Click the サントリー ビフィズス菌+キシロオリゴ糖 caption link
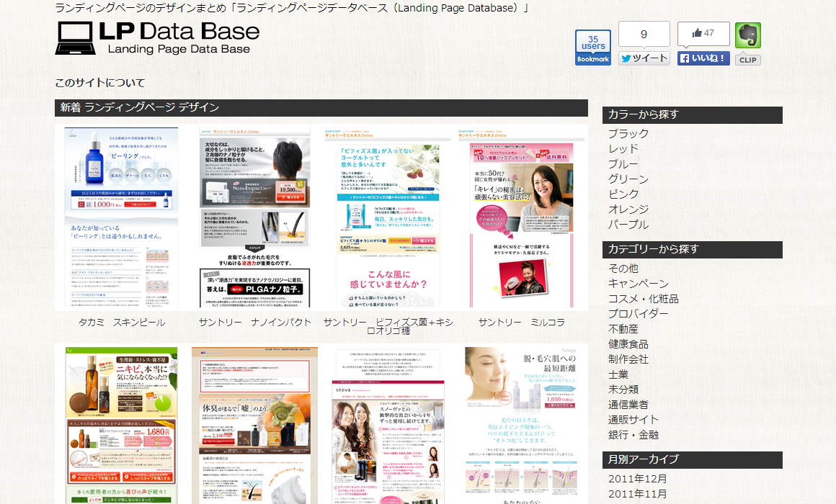Viewport: 836px width, 504px height. [x=388, y=326]
